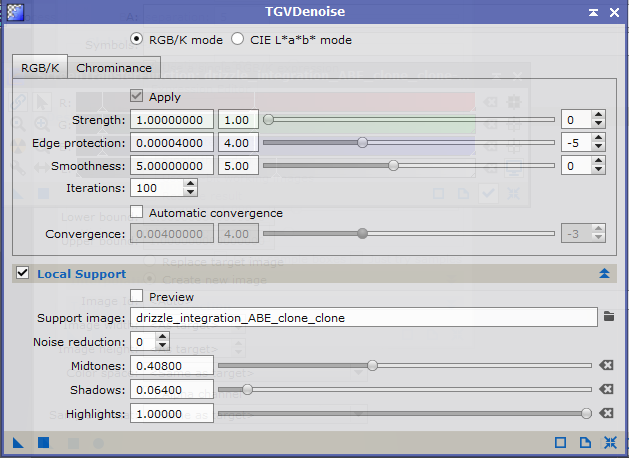The image size is (629, 458).
Task: Shade the TGVDenoise window title bar
Action: click(x=594, y=12)
